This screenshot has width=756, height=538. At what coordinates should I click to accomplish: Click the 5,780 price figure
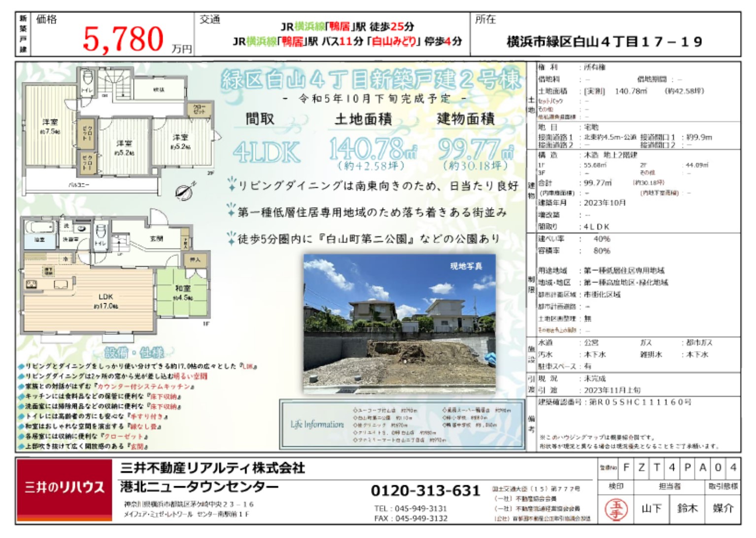pyautogui.click(x=123, y=38)
